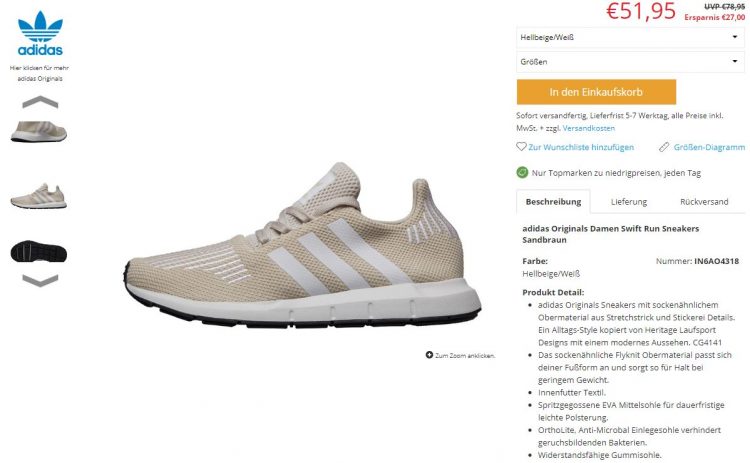This screenshot has width=750, height=463.
Task: Open the Größen-Diagramm link
Action: 709,147
